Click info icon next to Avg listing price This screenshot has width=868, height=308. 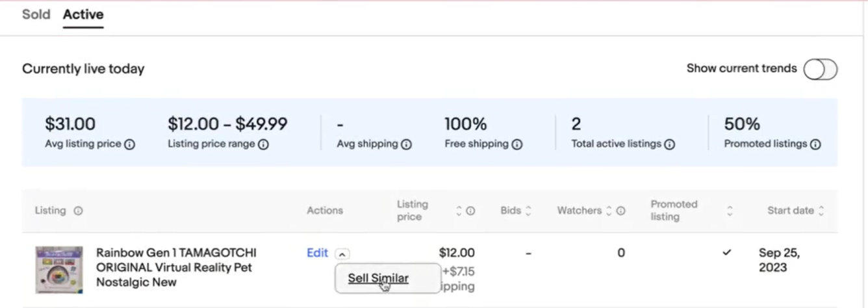[129, 144]
